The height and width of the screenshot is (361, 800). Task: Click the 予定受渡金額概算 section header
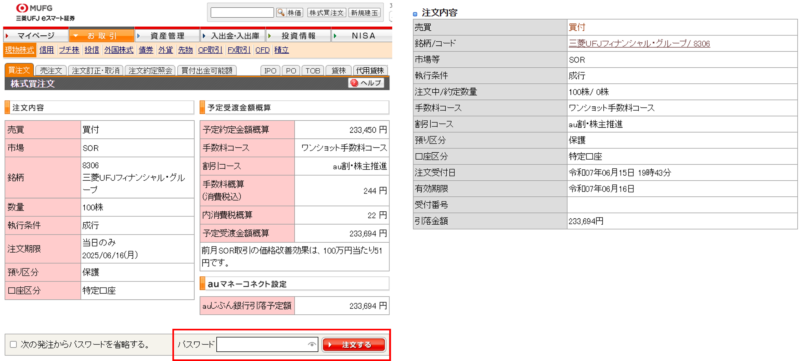pos(294,108)
